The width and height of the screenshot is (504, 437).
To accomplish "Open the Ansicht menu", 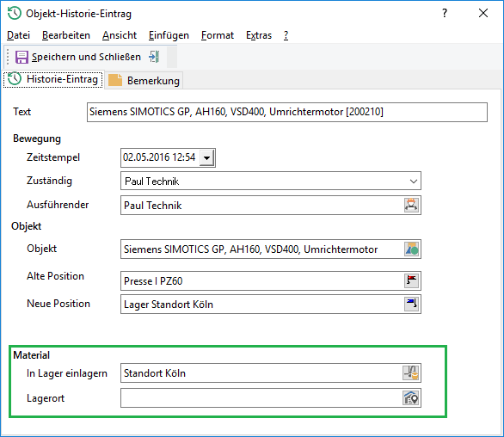I will point(120,35).
